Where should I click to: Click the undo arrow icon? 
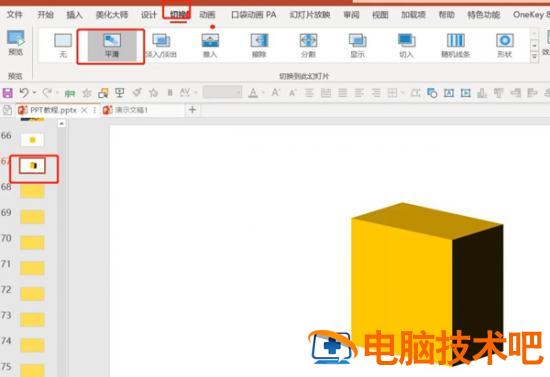(24, 93)
